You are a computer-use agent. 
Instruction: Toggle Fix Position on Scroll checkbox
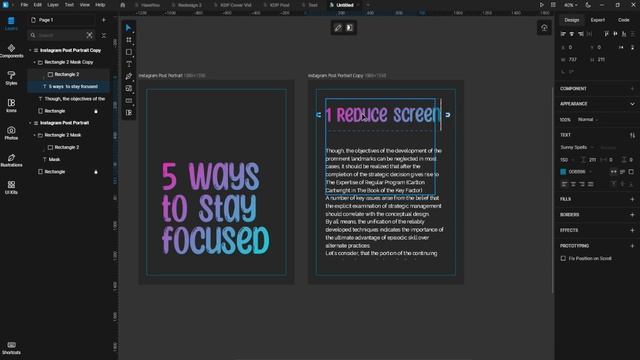tap(563, 258)
